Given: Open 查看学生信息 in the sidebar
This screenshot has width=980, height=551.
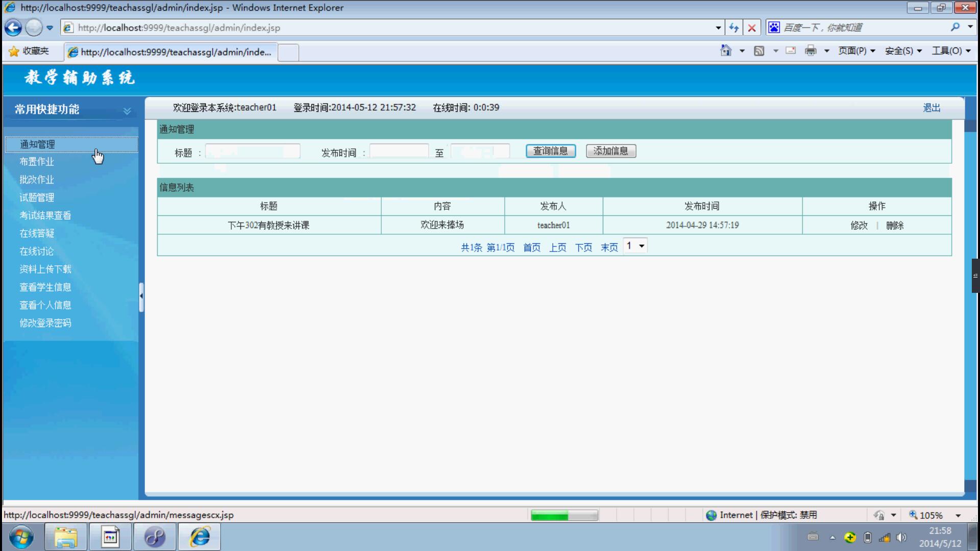Looking at the screenshot, I should [45, 287].
